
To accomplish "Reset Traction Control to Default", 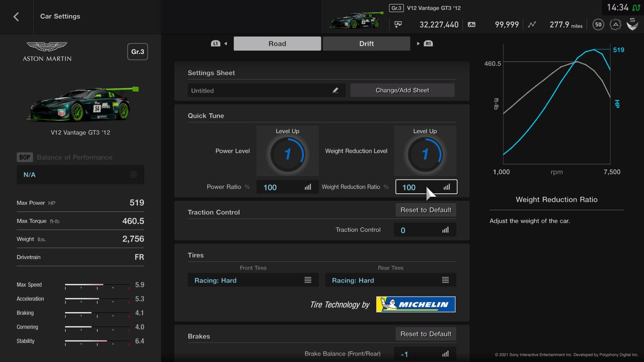I will point(426,210).
